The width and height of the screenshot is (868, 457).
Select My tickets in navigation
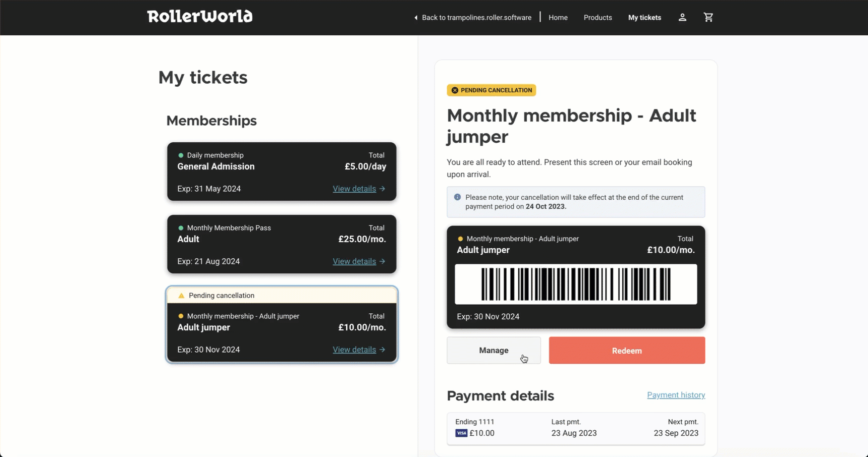pyautogui.click(x=644, y=18)
